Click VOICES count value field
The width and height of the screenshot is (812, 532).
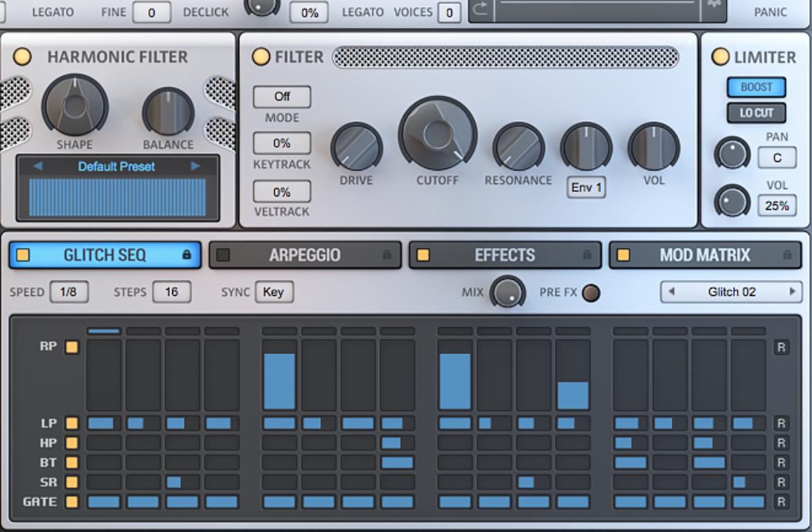(449, 13)
